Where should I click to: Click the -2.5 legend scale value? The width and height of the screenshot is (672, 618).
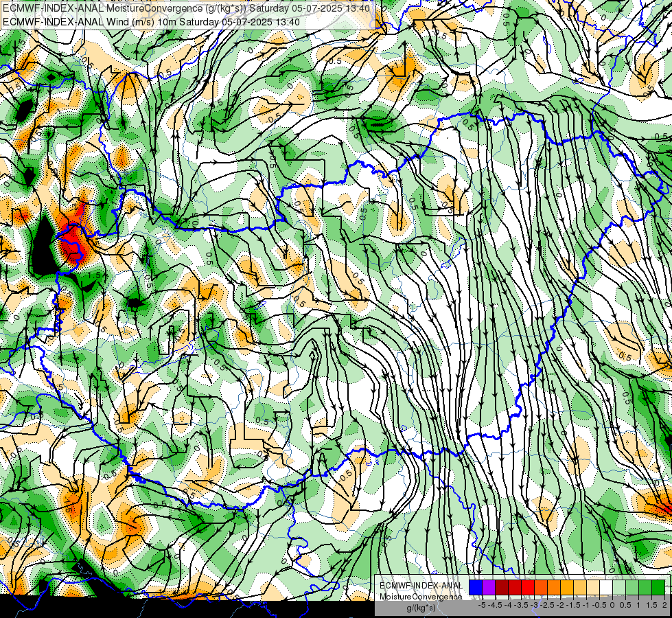click(x=547, y=605)
